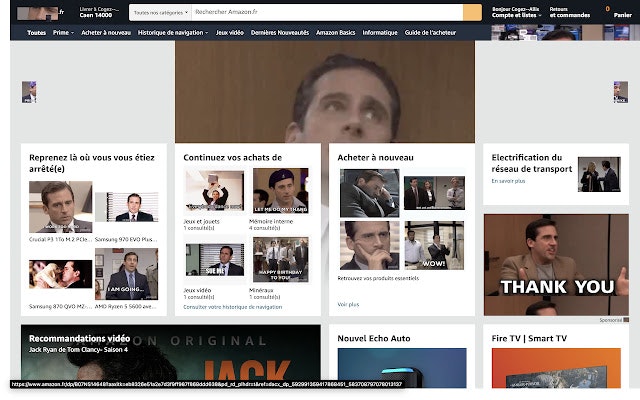Viewport: 640px width, 400px height.
Task: Open the Mémoire interne image
Action: tap(281, 191)
